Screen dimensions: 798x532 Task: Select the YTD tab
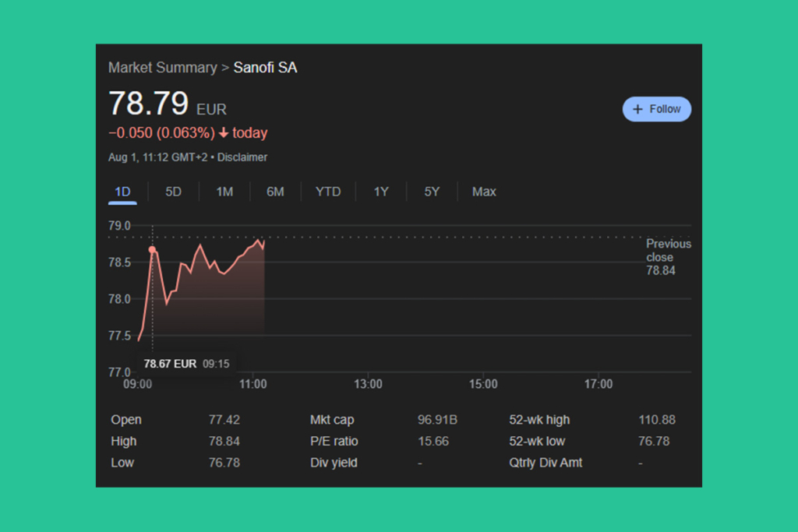[x=328, y=192]
